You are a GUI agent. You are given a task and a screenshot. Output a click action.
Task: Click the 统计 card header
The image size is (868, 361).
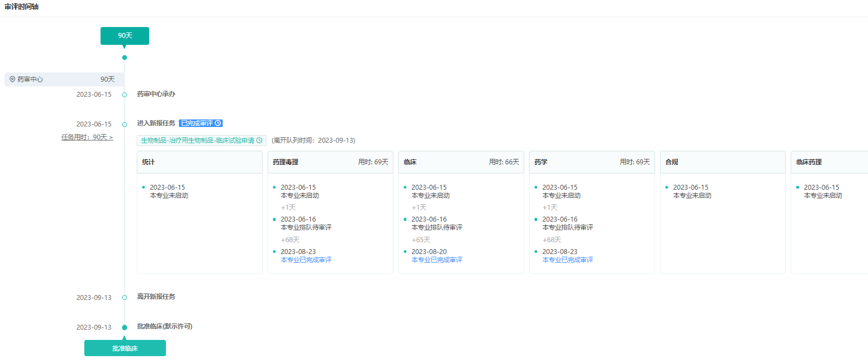tap(199, 162)
